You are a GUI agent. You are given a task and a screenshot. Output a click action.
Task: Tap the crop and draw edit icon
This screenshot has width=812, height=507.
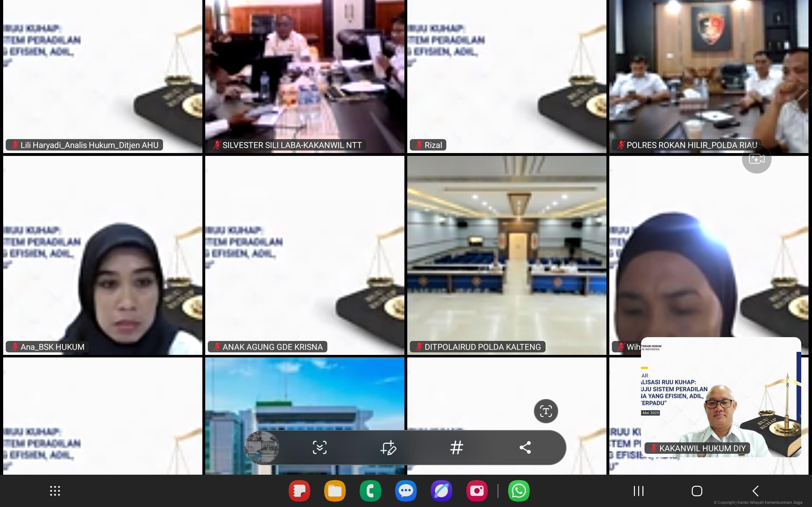click(x=388, y=448)
